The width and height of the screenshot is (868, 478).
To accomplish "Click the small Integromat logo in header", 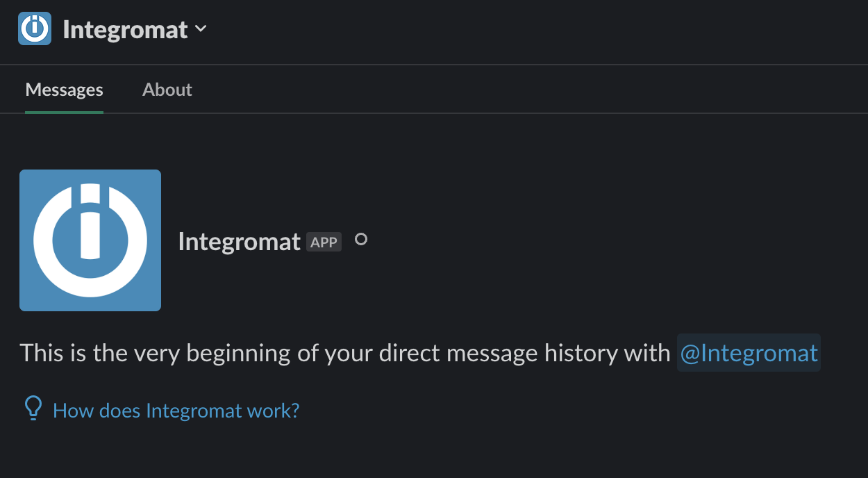I will pos(35,29).
